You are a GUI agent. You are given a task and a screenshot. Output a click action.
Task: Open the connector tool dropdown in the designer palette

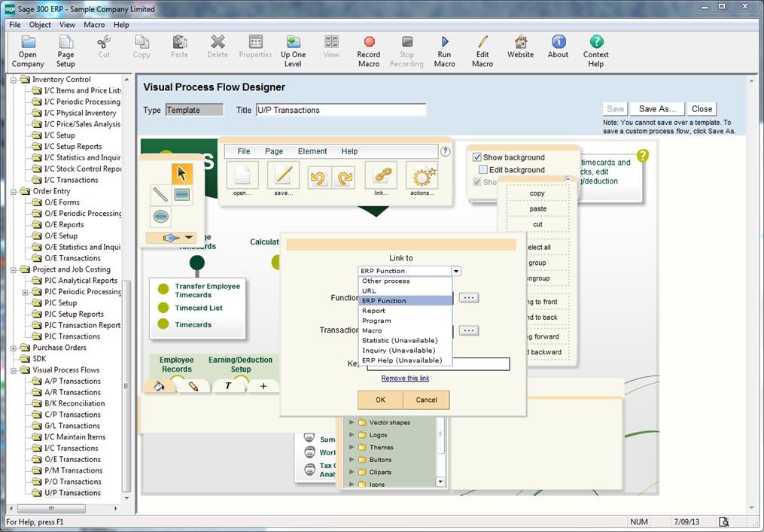tap(189, 238)
